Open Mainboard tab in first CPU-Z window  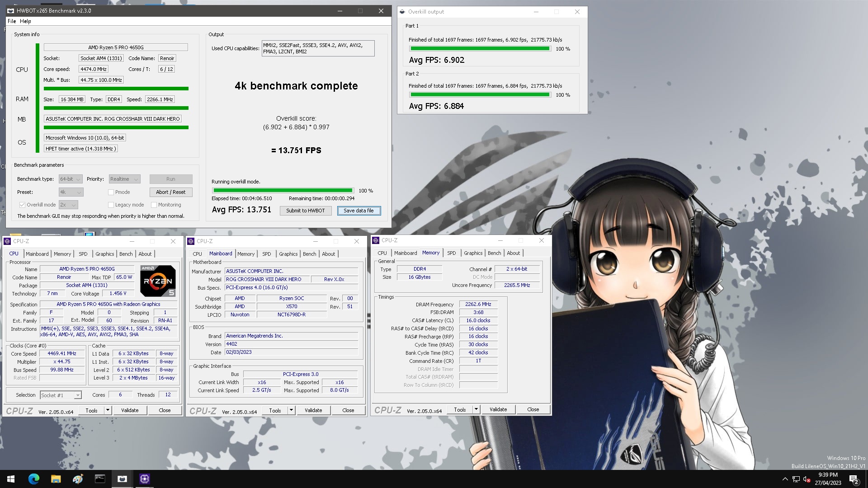click(37, 254)
